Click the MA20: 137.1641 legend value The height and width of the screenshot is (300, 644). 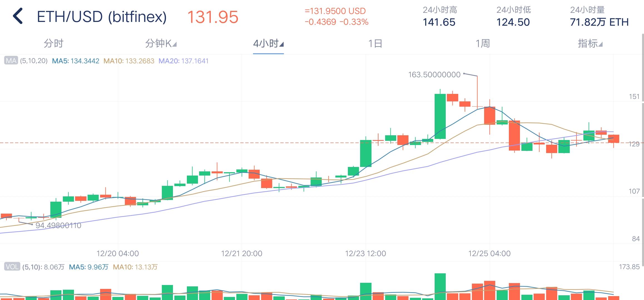point(184,61)
